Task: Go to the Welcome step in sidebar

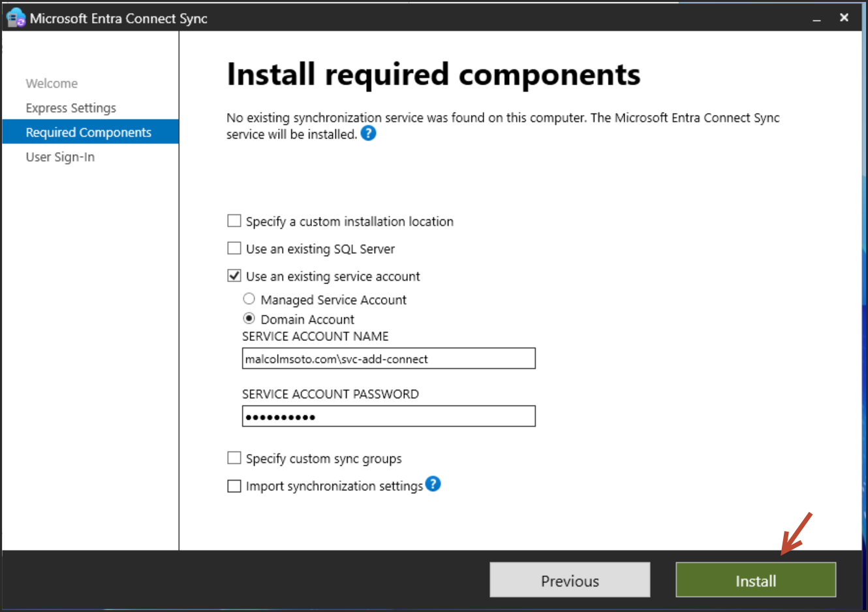Action: point(52,84)
